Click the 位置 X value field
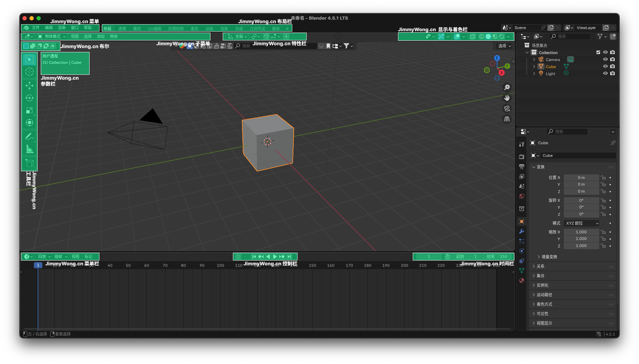The height and width of the screenshot is (364, 639). click(581, 178)
